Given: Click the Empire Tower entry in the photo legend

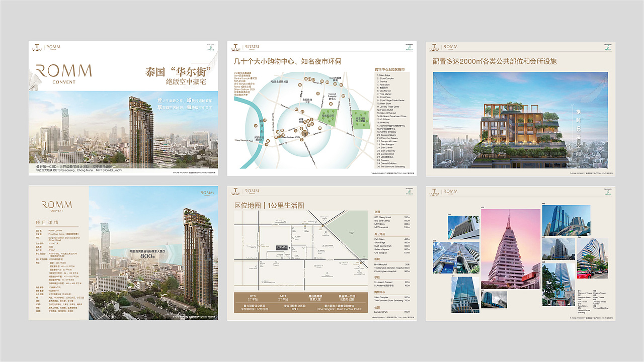Looking at the screenshot, I should 599,293.
